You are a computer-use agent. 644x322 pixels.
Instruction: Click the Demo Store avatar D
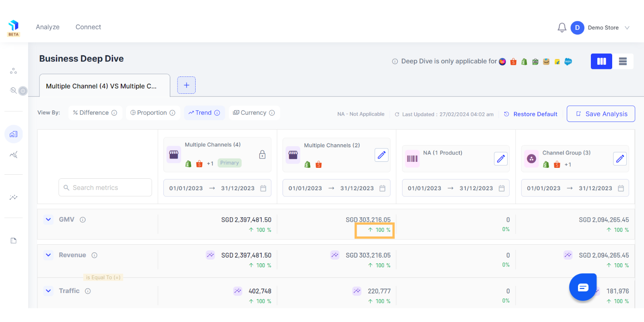[577, 28]
